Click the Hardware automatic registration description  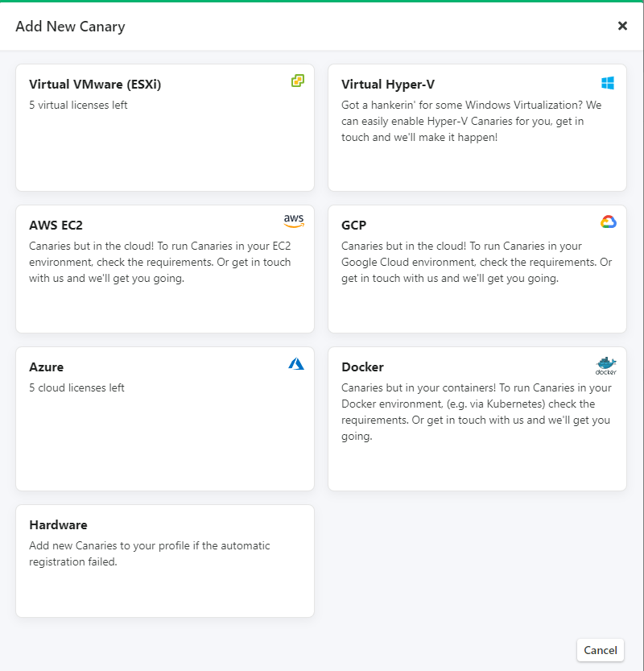[150, 553]
